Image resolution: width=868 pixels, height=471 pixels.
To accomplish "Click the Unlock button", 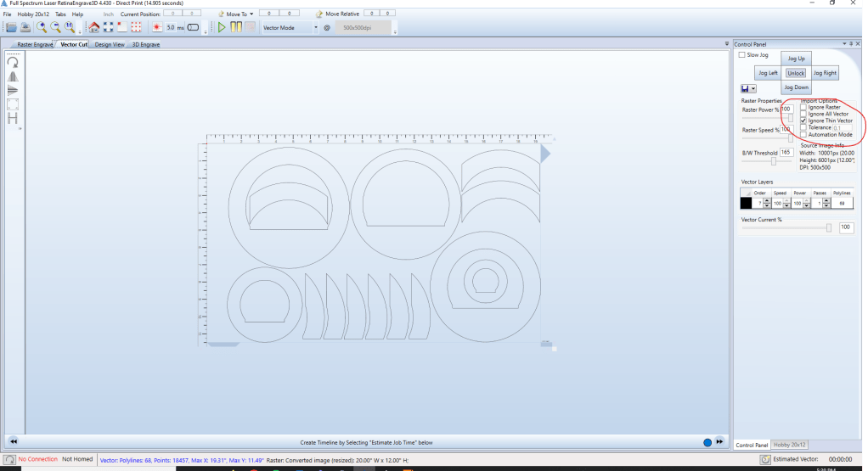I will click(795, 73).
